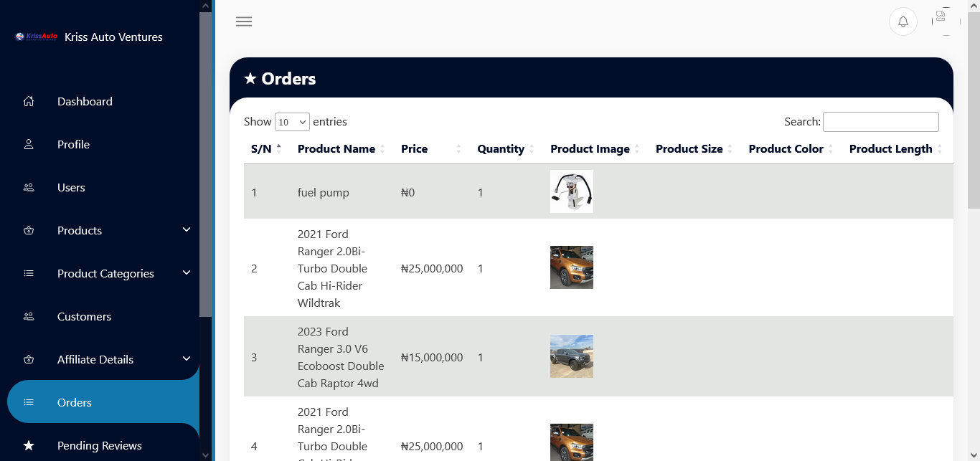This screenshot has height=461, width=980.
Task: Click the "₦15,000,000" price cell
Action: 432,357
